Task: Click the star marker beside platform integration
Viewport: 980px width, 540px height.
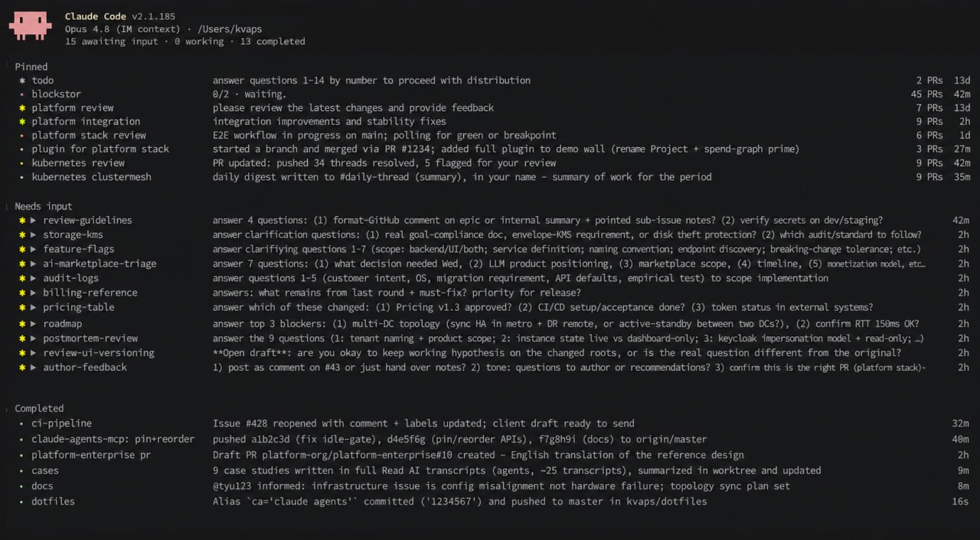Action: point(22,122)
